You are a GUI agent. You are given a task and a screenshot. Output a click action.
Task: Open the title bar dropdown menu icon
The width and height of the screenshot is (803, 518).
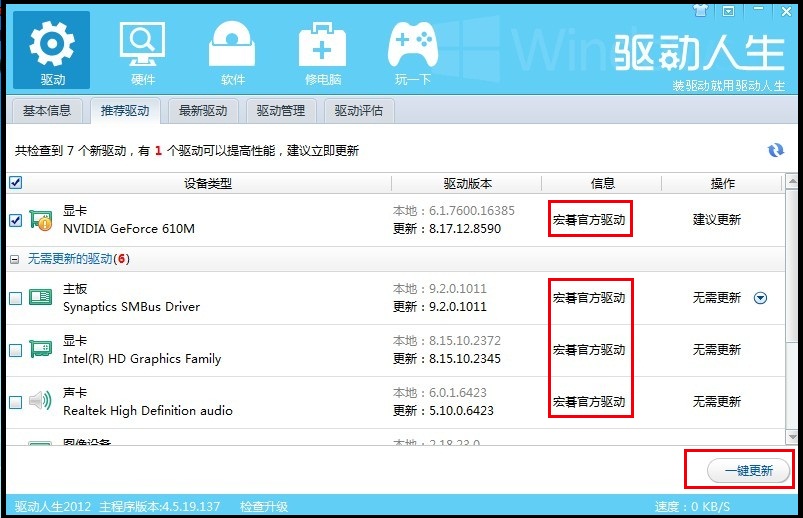(x=728, y=11)
